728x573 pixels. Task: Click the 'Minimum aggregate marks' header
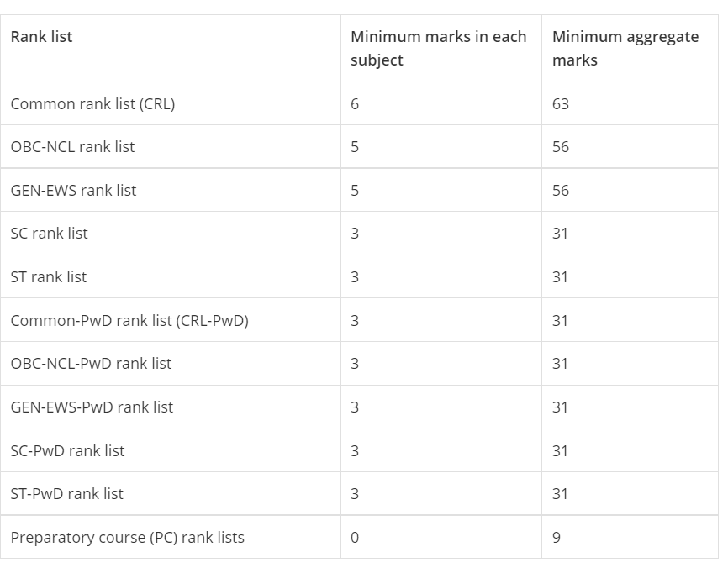625,48
